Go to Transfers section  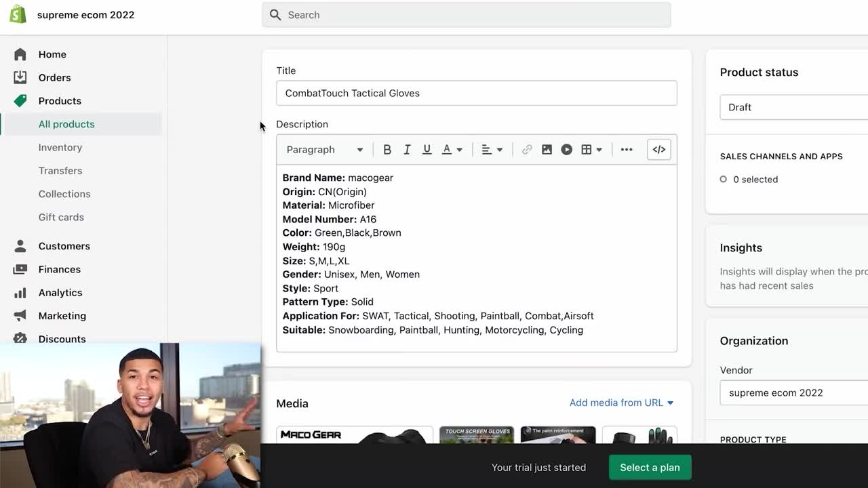coord(60,171)
